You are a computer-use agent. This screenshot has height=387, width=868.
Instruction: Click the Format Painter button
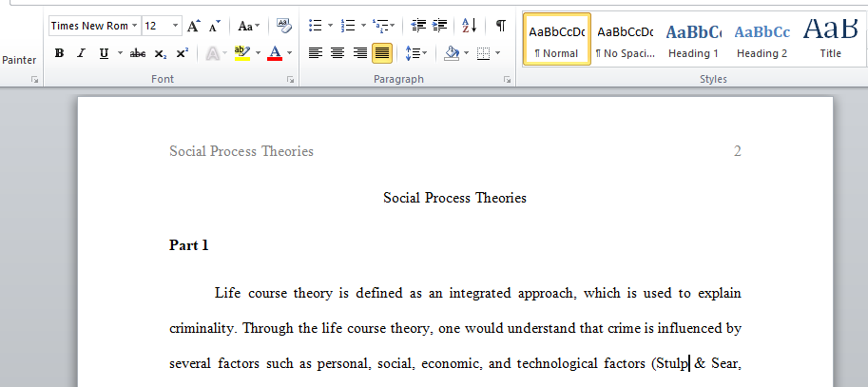[x=19, y=60]
